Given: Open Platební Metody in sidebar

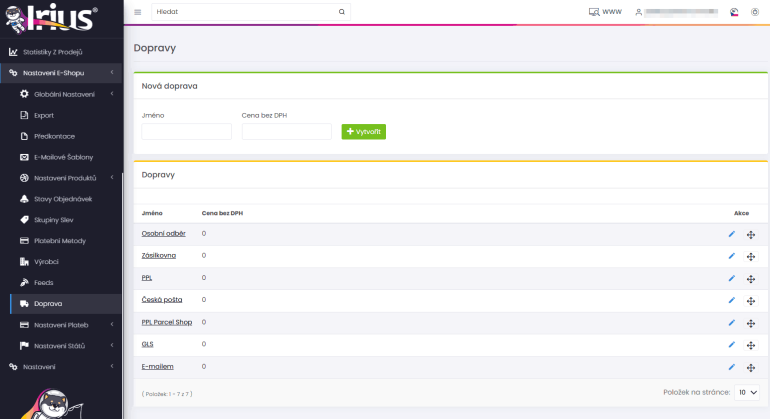Looking at the screenshot, I should pyautogui.click(x=61, y=241).
